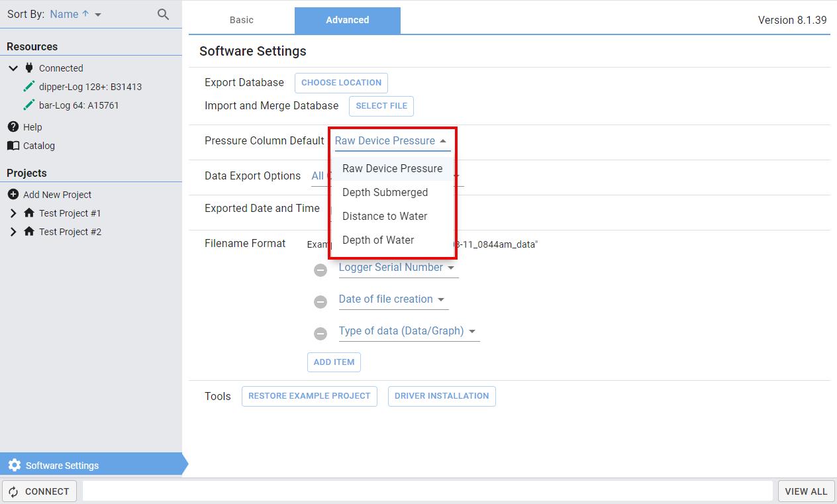This screenshot has height=504, width=837.
Task: Select Depth Submerged from the list
Action: (385, 192)
